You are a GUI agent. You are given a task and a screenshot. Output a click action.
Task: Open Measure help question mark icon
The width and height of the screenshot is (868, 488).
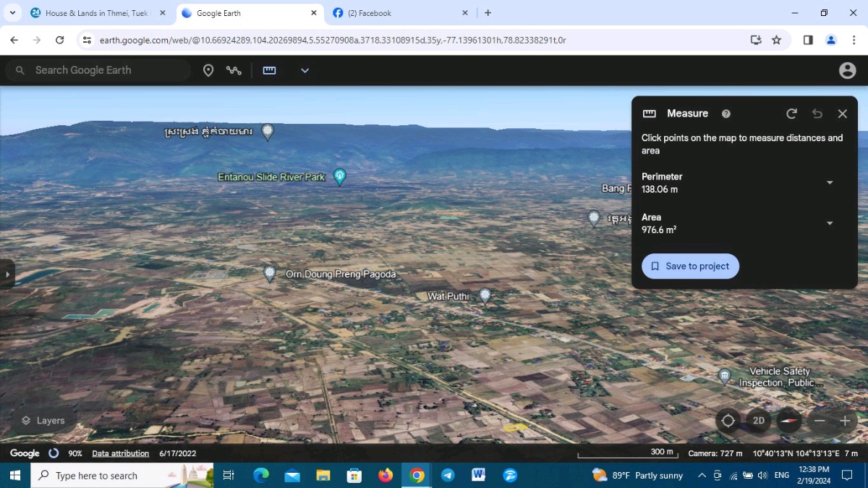click(x=726, y=114)
